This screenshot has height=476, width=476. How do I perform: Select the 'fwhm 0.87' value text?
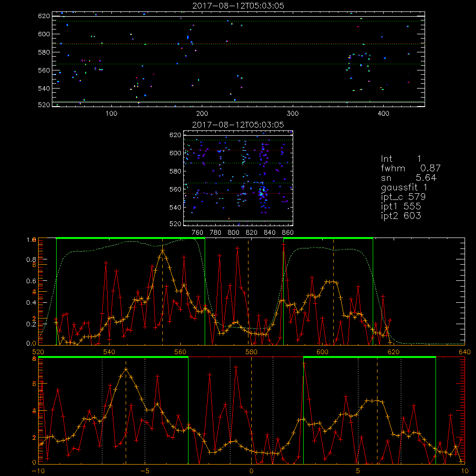click(411, 168)
